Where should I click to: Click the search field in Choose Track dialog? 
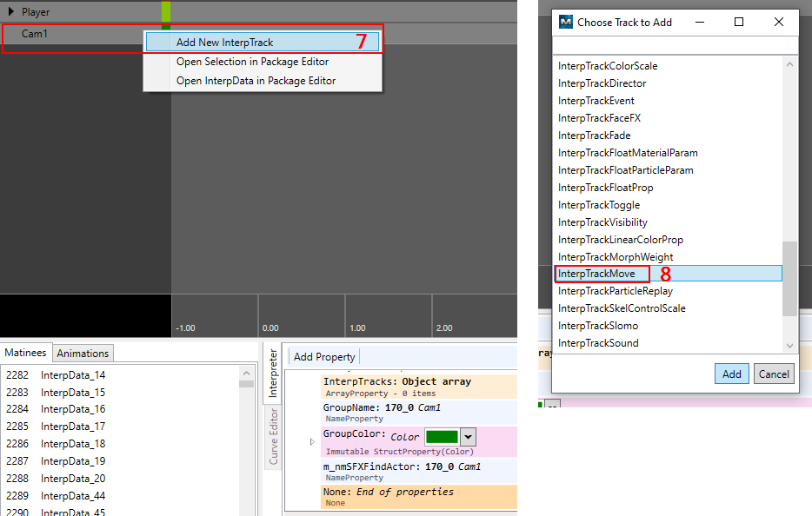point(675,45)
